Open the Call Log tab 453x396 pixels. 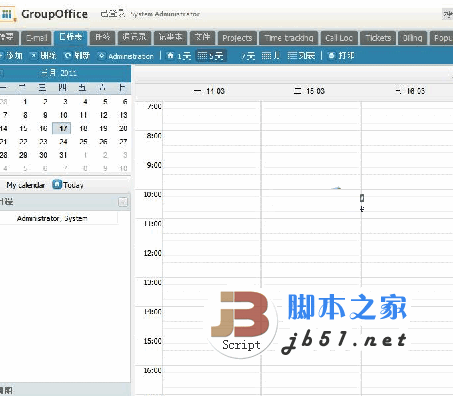point(339,38)
